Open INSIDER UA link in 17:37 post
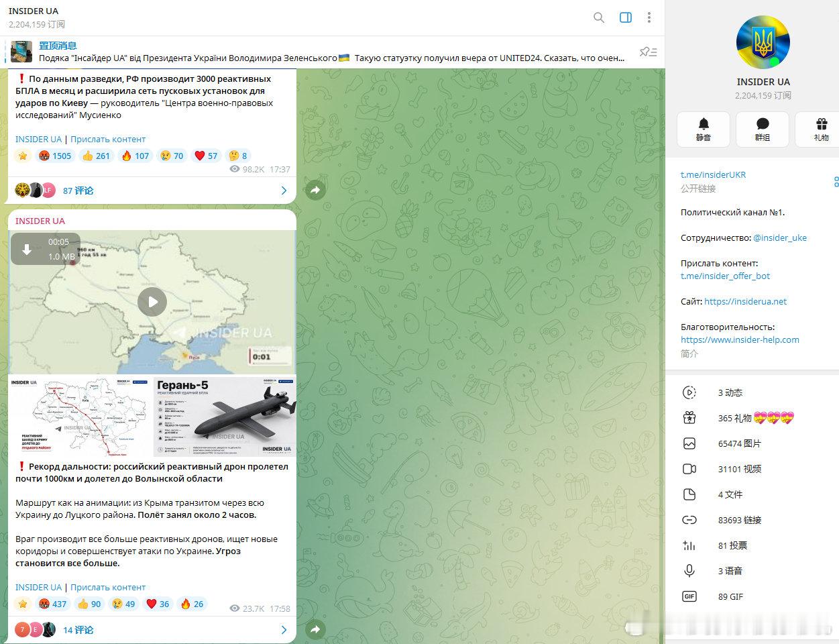This screenshot has height=644, width=839. [x=38, y=139]
